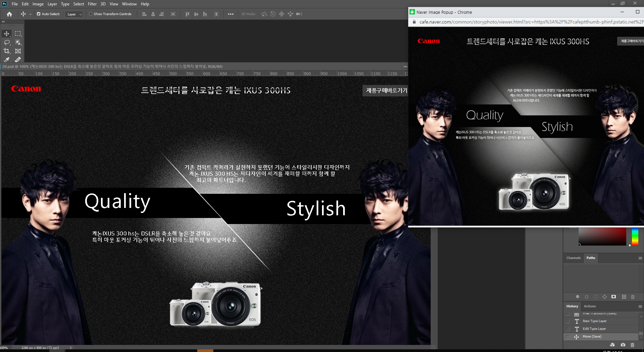Switch to the Actions tab

pyautogui.click(x=590, y=306)
